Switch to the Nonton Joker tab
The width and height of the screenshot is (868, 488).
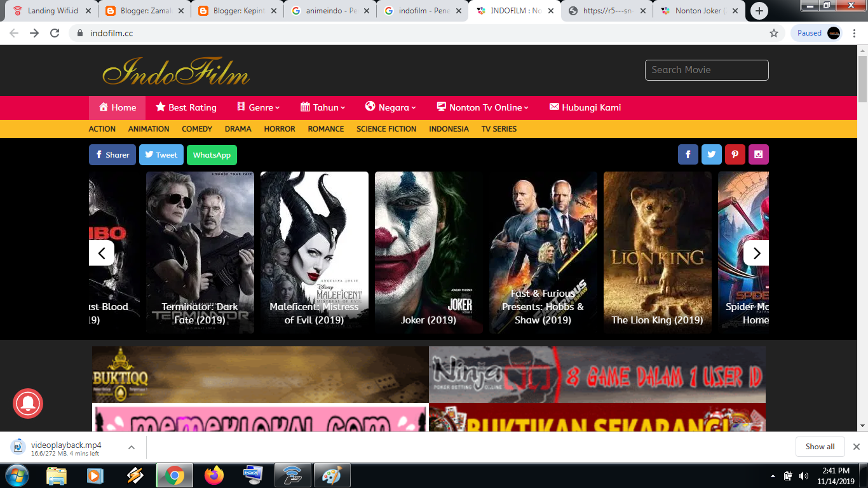coord(699,11)
